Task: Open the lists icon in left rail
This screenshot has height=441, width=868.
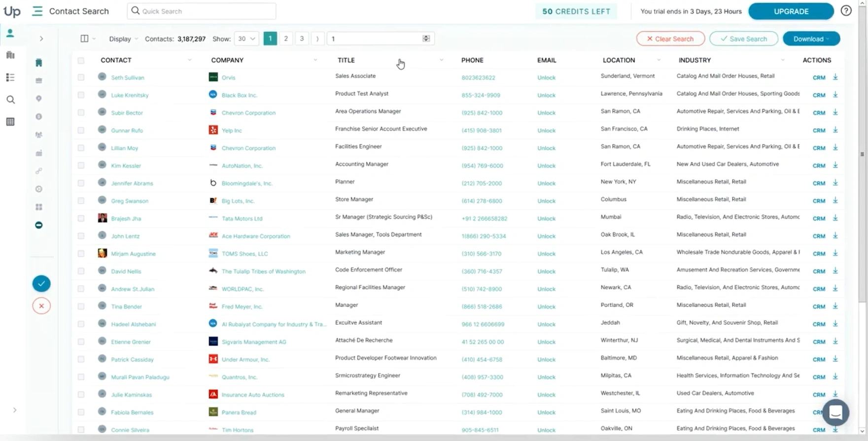Action: pos(10,77)
